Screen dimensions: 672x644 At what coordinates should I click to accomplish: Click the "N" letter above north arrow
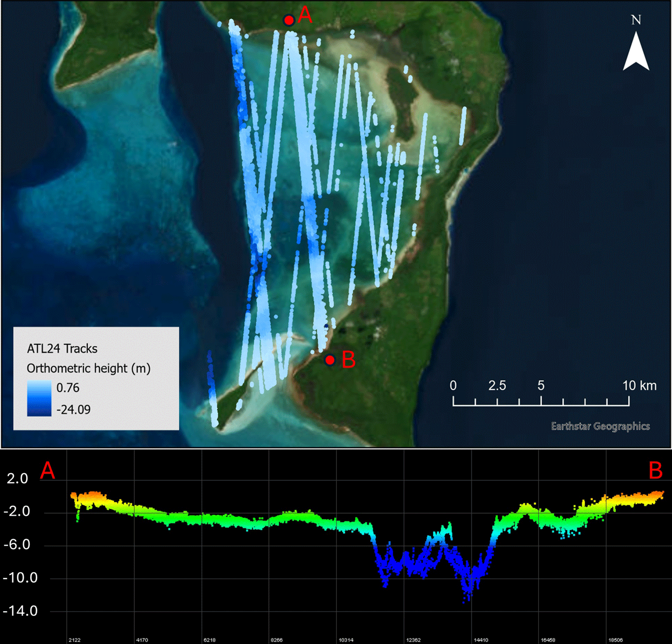pyautogui.click(x=636, y=20)
